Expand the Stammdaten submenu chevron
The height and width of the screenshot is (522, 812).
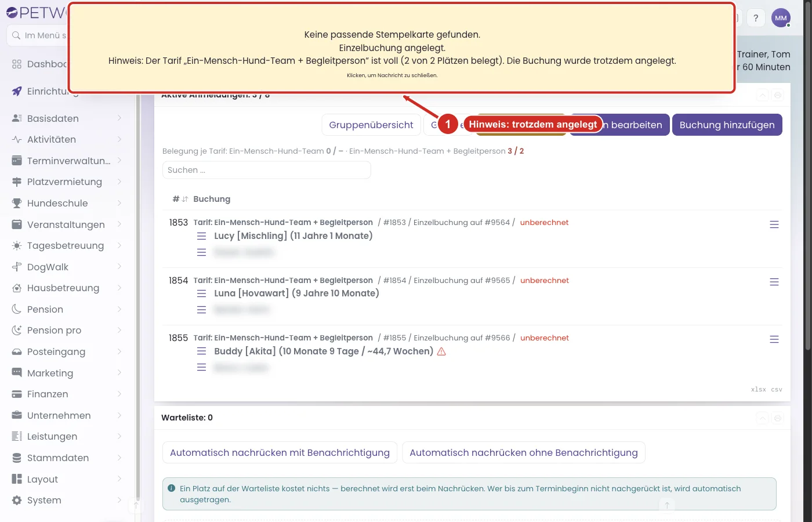tap(119, 458)
